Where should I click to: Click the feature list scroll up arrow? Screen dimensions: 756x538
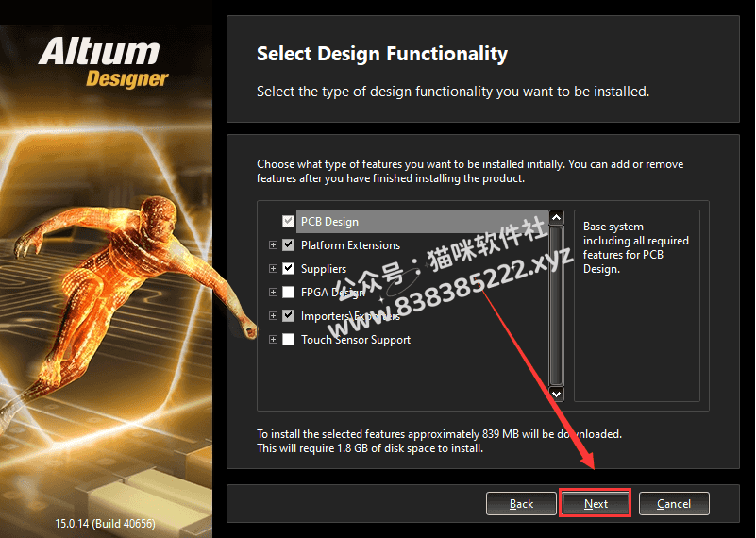pyautogui.click(x=557, y=217)
